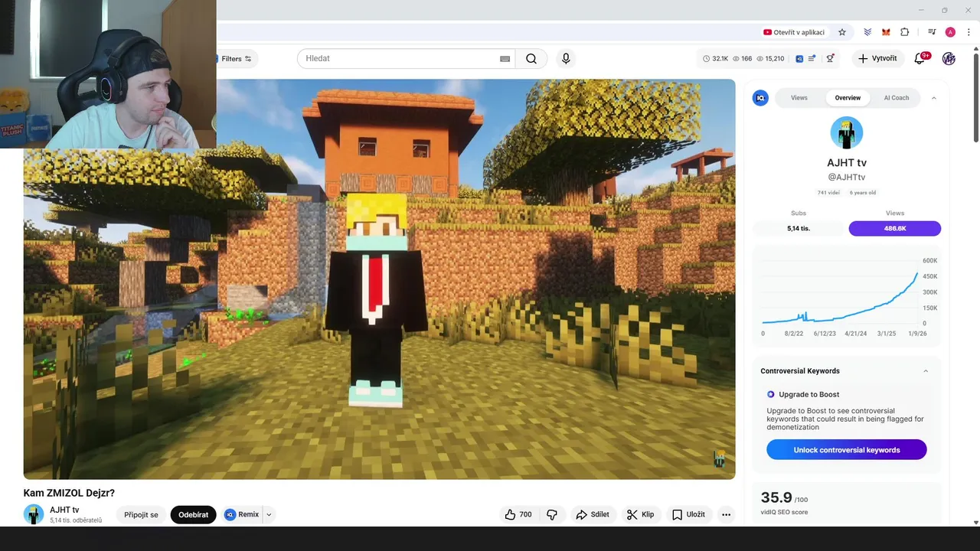Open the YouTube notifications bell
980x551 pixels.
coord(920,59)
